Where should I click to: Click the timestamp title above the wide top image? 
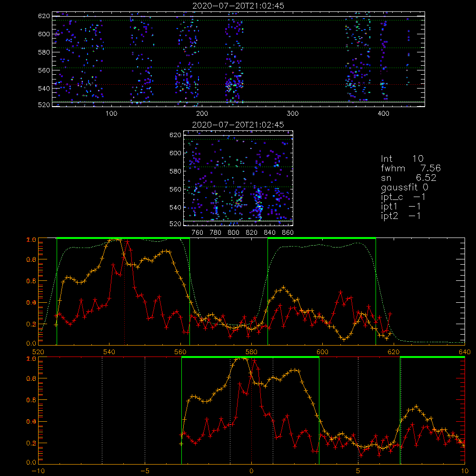(238, 6)
